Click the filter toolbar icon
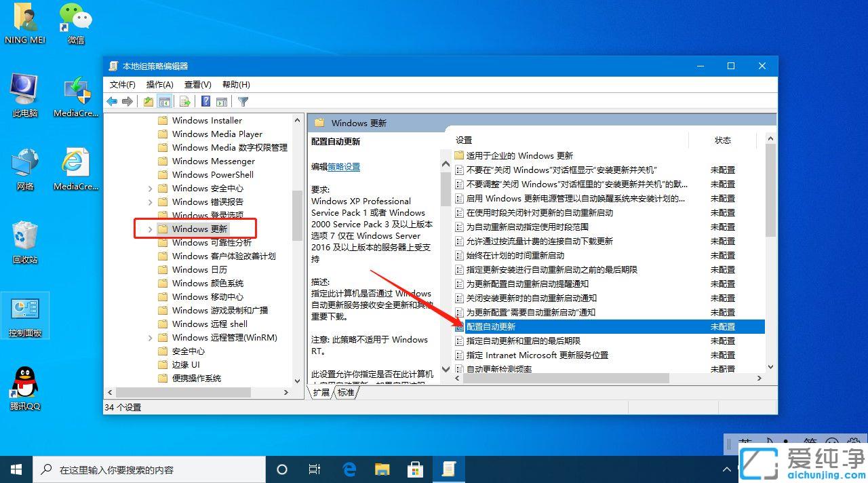 click(x=242, y=101)
